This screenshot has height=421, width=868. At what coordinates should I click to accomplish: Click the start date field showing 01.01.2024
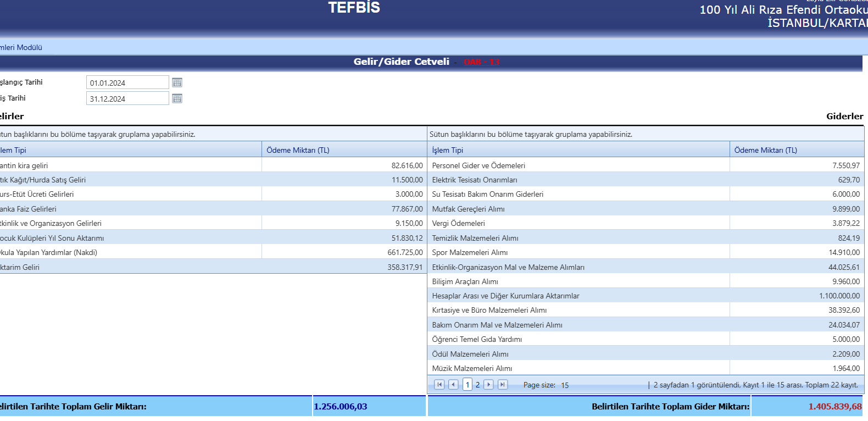(x=127, y=82)
